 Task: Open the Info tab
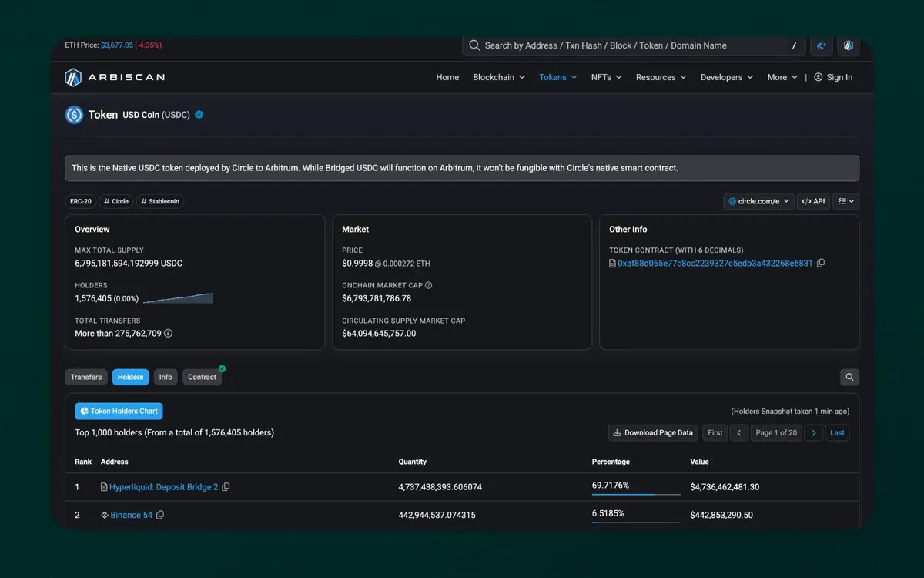(166, 377)
